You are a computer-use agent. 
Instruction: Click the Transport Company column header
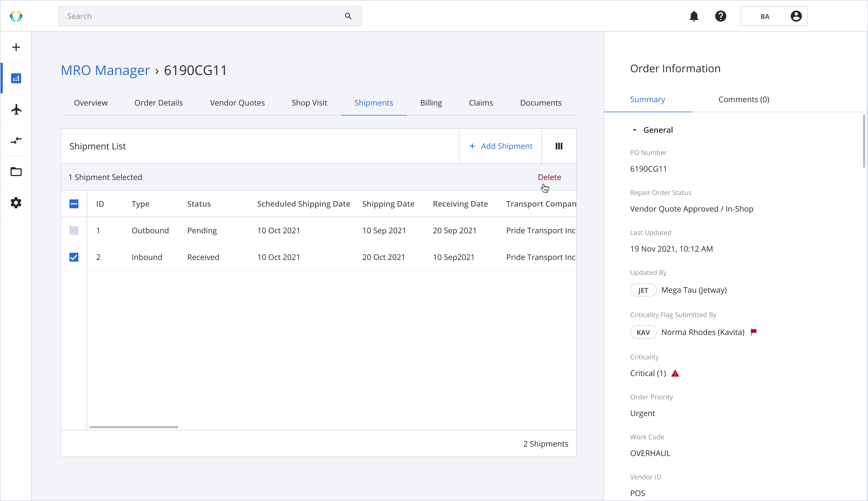(541, 204)
